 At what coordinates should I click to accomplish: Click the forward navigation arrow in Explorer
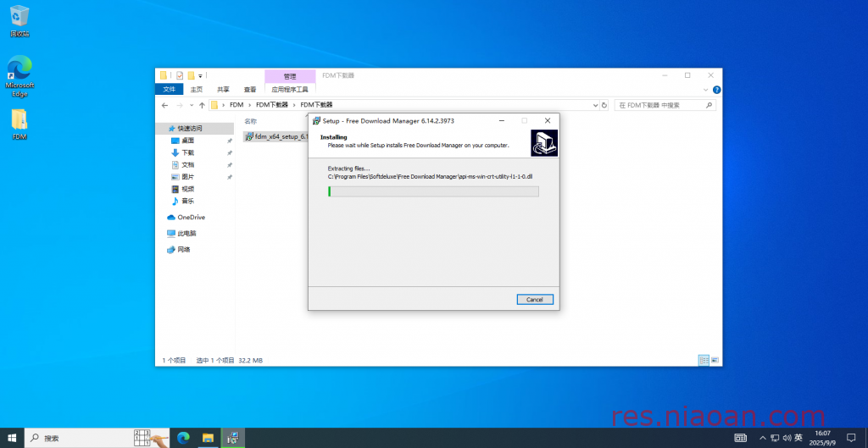pos(180,105)
